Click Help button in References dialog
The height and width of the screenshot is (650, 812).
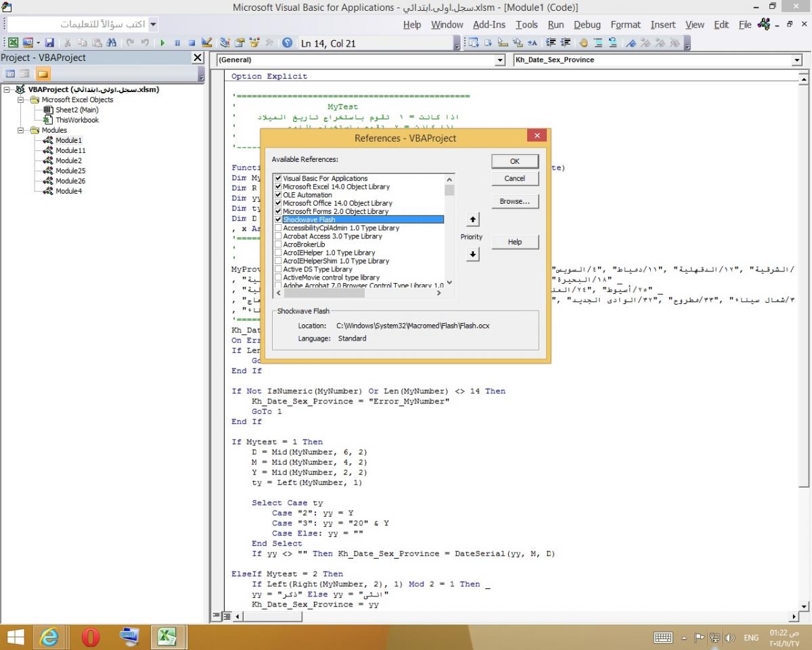tap(515, 242)
